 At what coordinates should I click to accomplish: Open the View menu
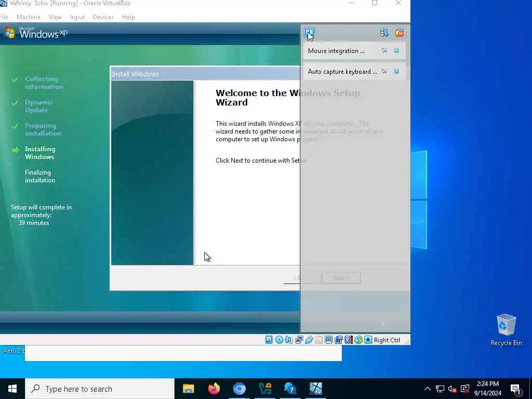click(x=55, y=17)
